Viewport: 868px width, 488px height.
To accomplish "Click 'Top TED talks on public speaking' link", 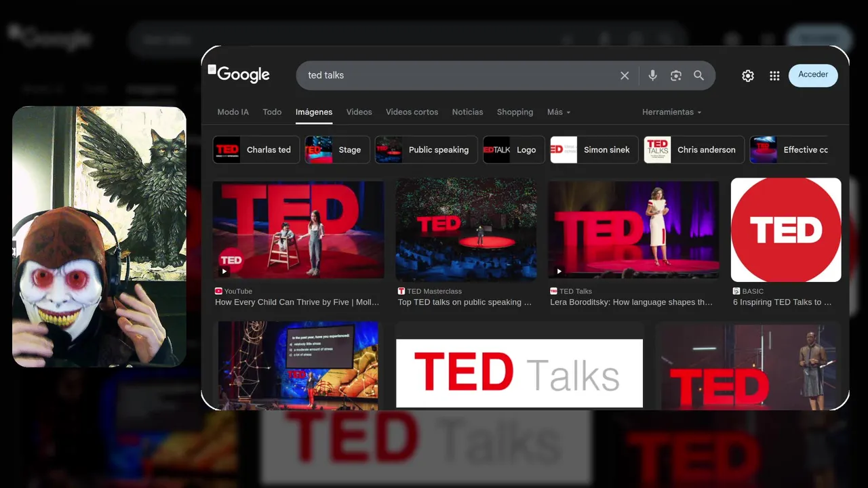I will pyautogui.click(x=465, y=302).
